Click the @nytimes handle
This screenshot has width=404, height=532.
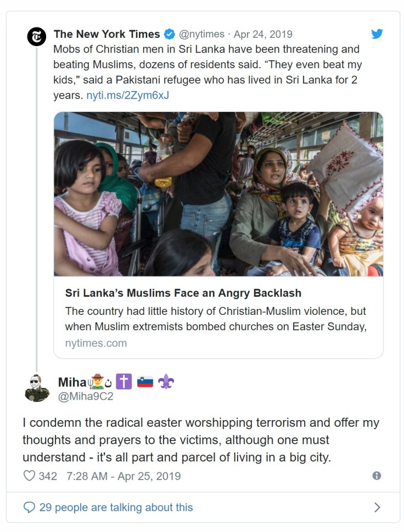202,35
